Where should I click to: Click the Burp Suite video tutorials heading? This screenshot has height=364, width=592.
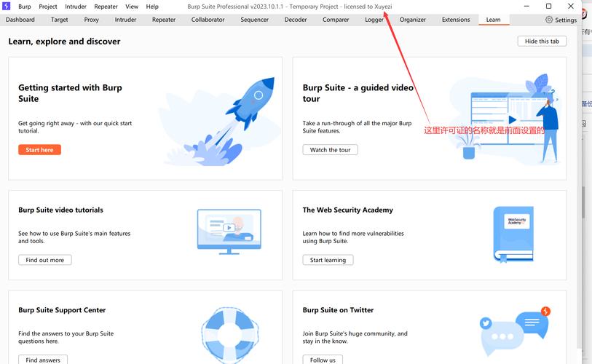[60, 210]
